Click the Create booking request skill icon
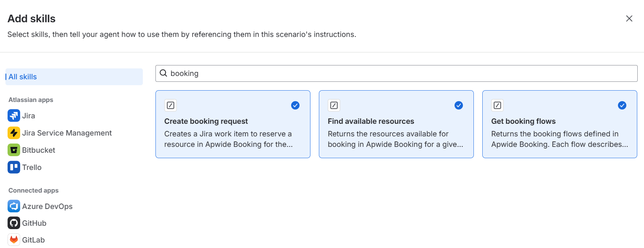 [171, 105]
